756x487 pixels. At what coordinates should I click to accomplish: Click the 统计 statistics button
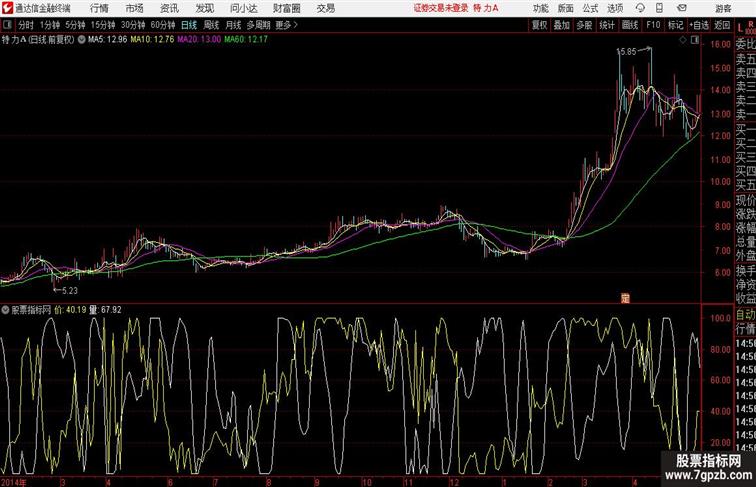[x=607, y=25]
